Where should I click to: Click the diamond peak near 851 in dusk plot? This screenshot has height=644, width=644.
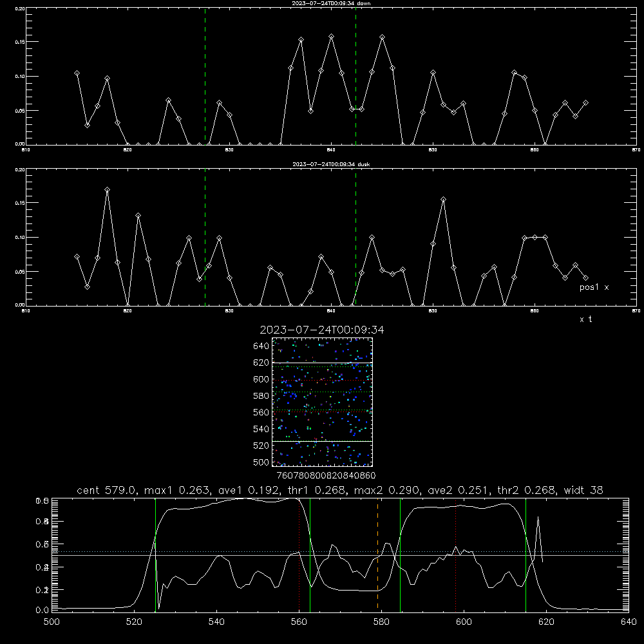tap(443, 200)
